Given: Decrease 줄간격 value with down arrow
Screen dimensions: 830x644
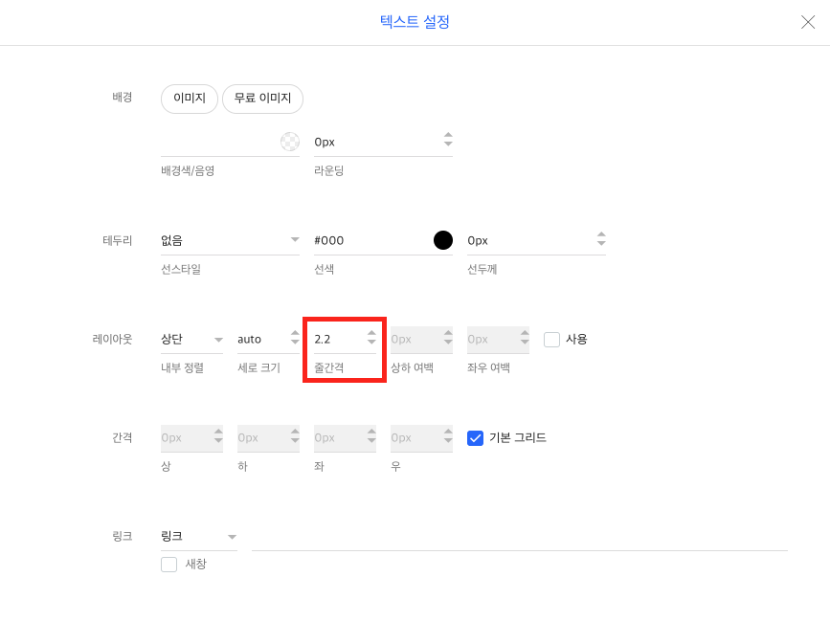Looking at the screenshot, I should pyautogui.click(x=371, y=344).
